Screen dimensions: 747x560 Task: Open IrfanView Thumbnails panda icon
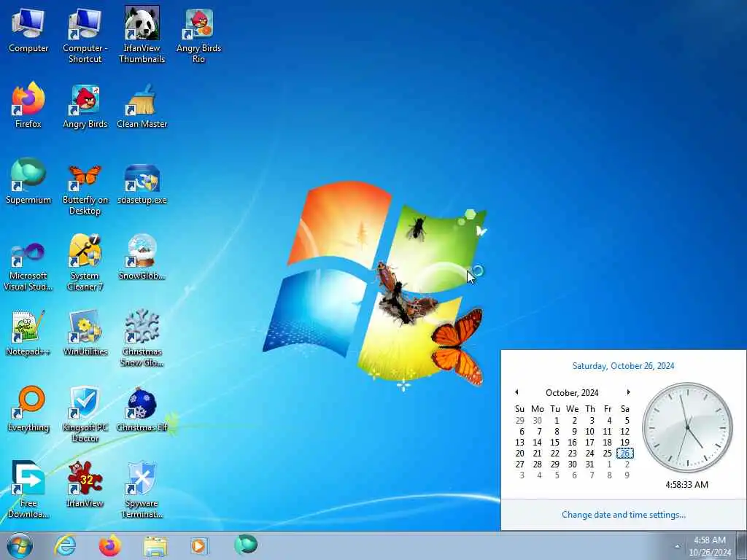142,35
